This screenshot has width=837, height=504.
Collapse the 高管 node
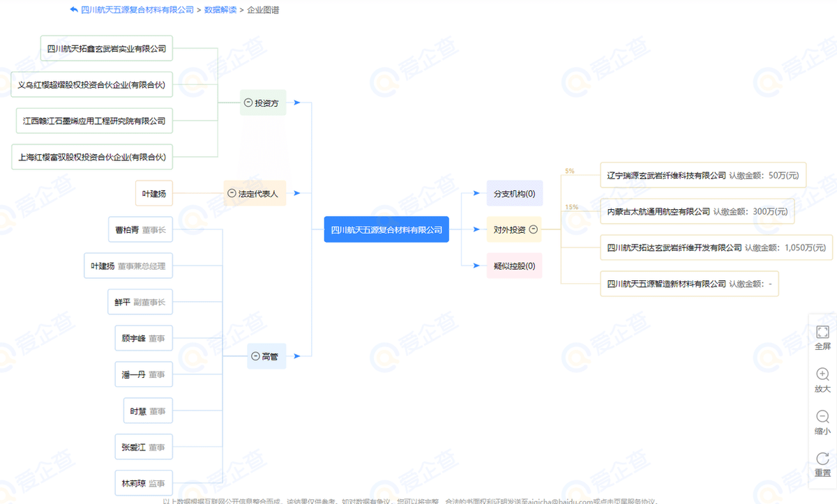pos(255,356)
